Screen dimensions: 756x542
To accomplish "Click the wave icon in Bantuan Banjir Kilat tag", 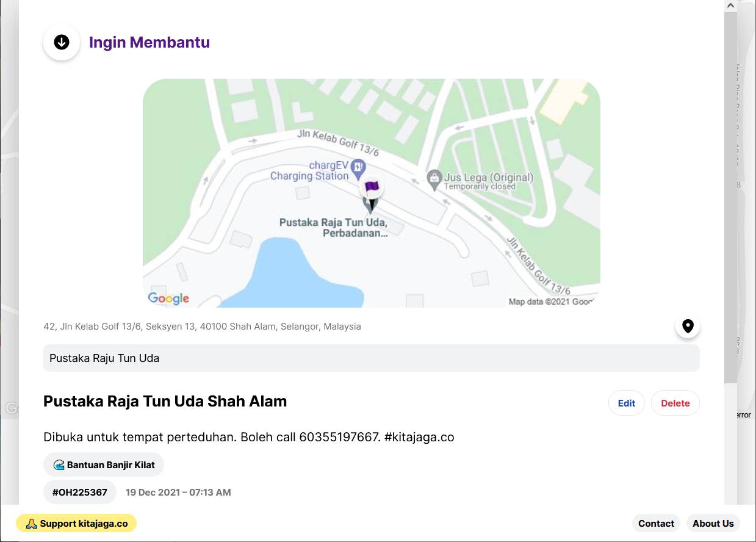I will tap(59, 465).
